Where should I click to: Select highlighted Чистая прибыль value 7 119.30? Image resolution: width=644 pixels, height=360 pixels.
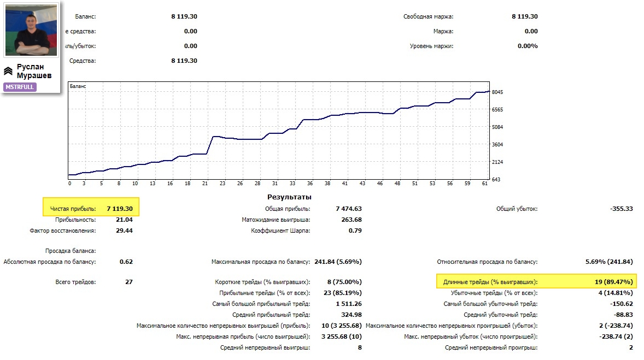[120, 209]
